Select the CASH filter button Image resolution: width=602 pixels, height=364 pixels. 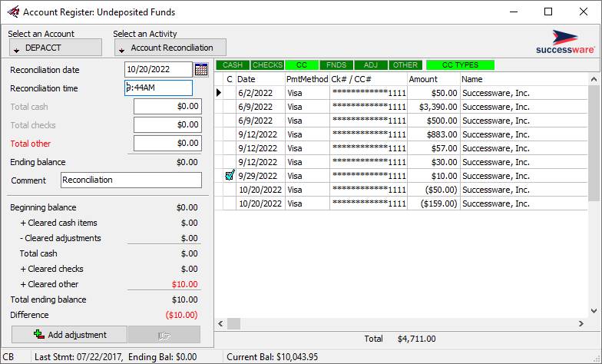click(x=232, y=65)
